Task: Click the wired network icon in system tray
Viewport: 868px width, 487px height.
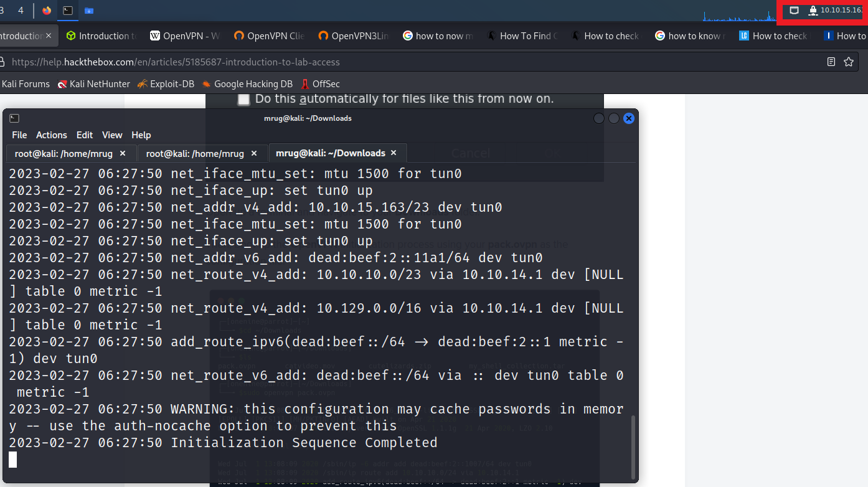Action: pyautogui.click(x=794, y=10)
